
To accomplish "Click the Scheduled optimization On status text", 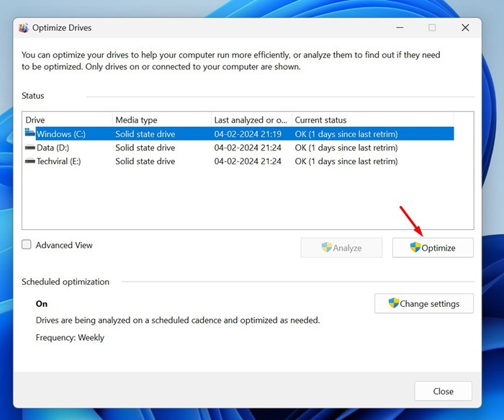I will [x=42, y=303].
